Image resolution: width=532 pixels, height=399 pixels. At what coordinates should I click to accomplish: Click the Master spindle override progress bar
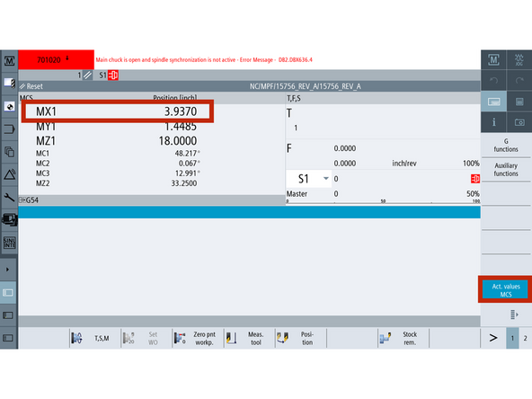click(383, 201)
